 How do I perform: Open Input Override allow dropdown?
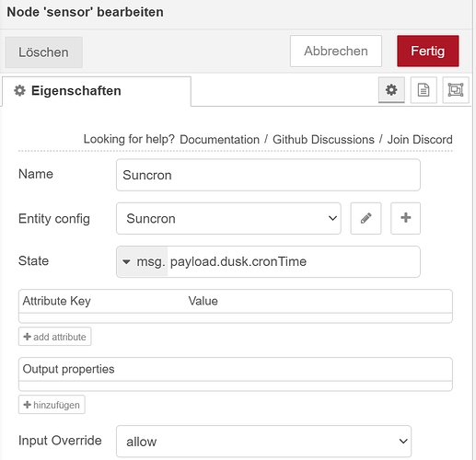tap(263, 442)
